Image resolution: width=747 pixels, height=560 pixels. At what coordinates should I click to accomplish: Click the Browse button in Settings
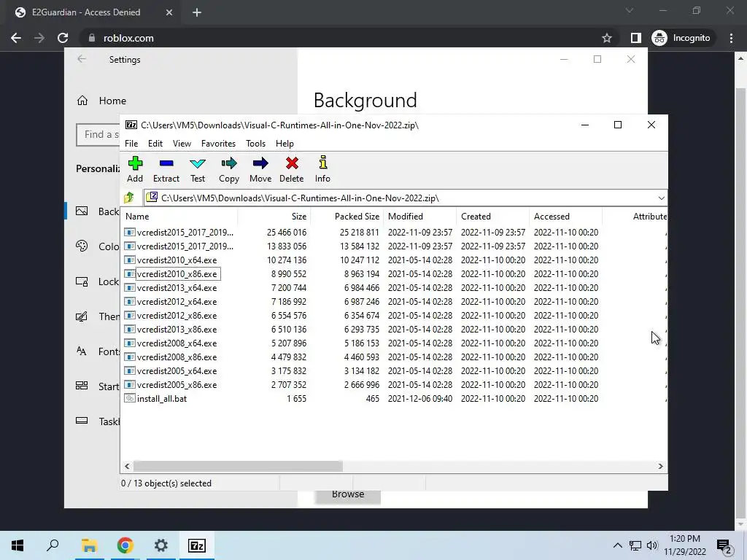pos(348,494)
